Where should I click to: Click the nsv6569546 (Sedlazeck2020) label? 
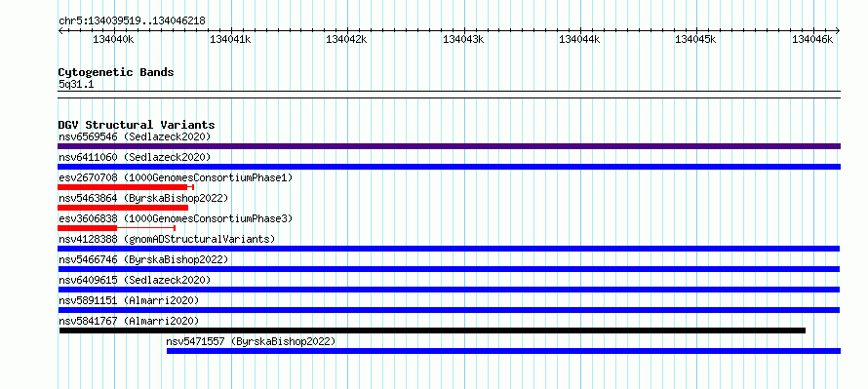135,136
